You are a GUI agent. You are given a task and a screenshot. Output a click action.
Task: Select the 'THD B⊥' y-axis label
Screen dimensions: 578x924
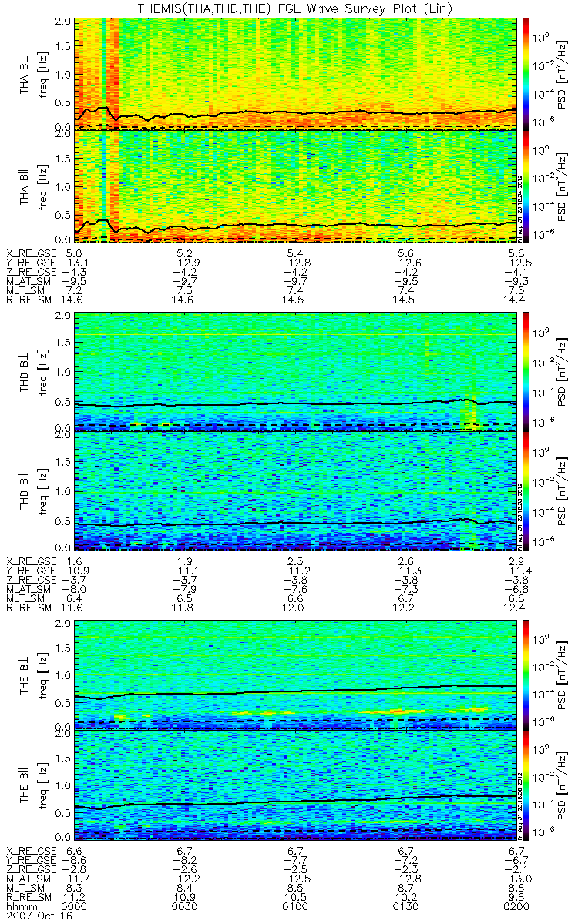(x=24, y=370)
